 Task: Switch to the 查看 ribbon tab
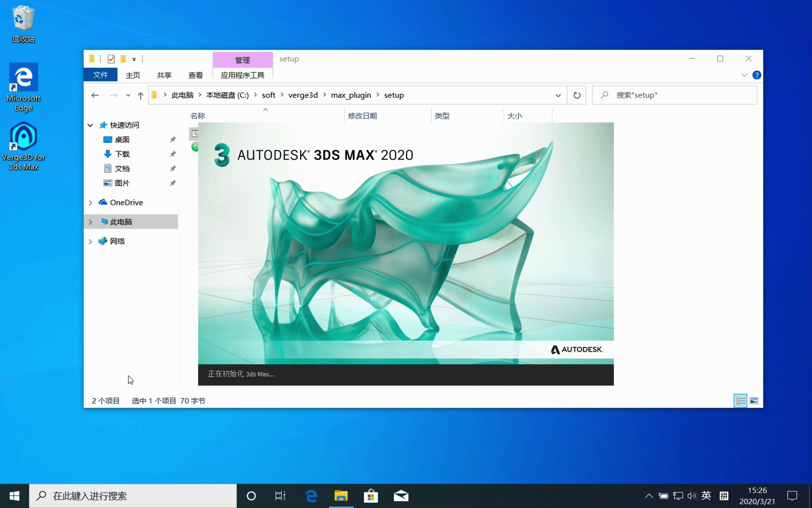[196, 75]
